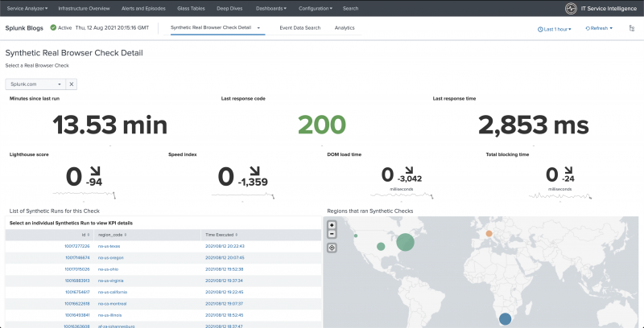Open the Splunk.com check dropdown
Image resolution: width=644 pixels, height=328 pixels.
tap(35, 84)
